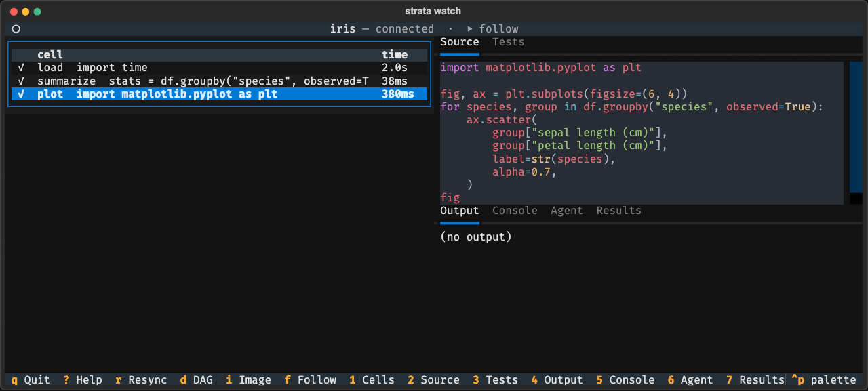Click Quit in the footer bar
This screenshot has height=391, width=868.
point(31,380)
